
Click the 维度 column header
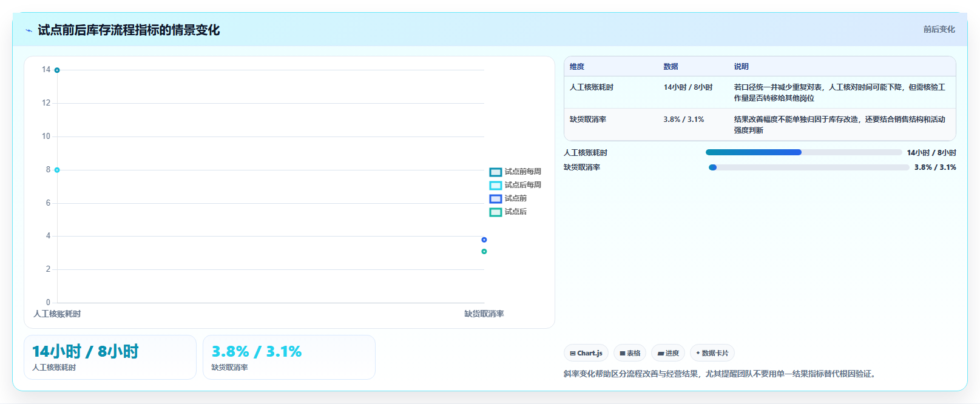[x=577, y=67]
